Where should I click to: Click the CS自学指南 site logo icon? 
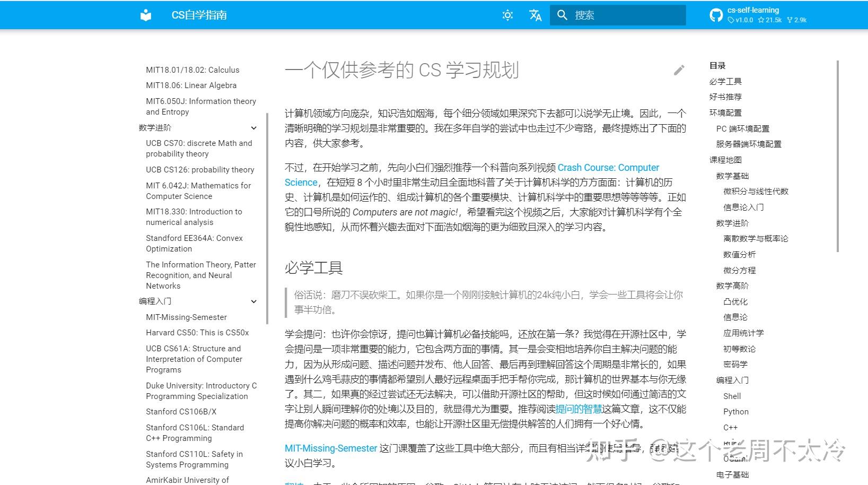pos(146,15)
